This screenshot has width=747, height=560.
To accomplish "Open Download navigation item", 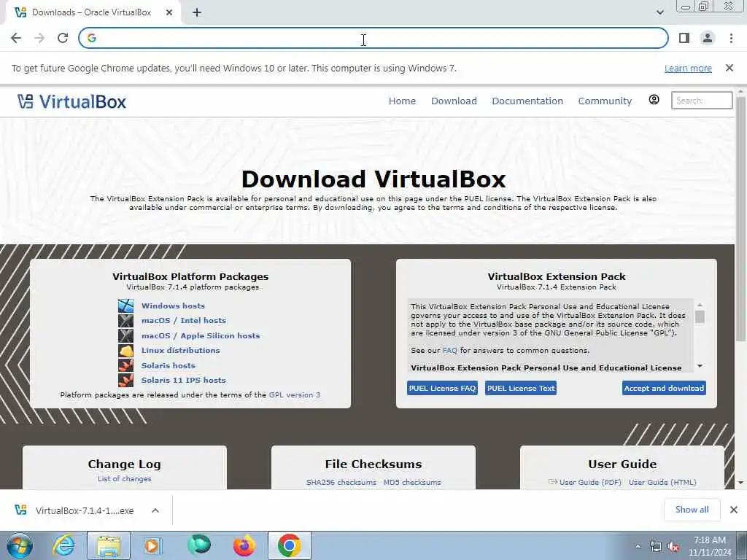I will click(454, 101).
